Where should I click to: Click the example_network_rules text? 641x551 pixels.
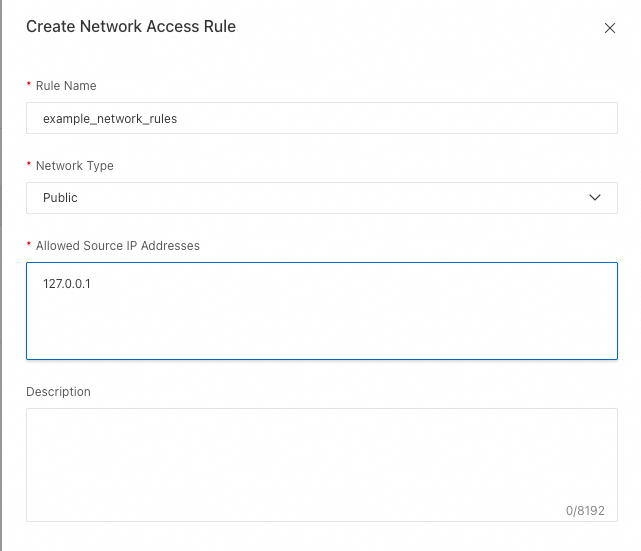tap(110, 118)
